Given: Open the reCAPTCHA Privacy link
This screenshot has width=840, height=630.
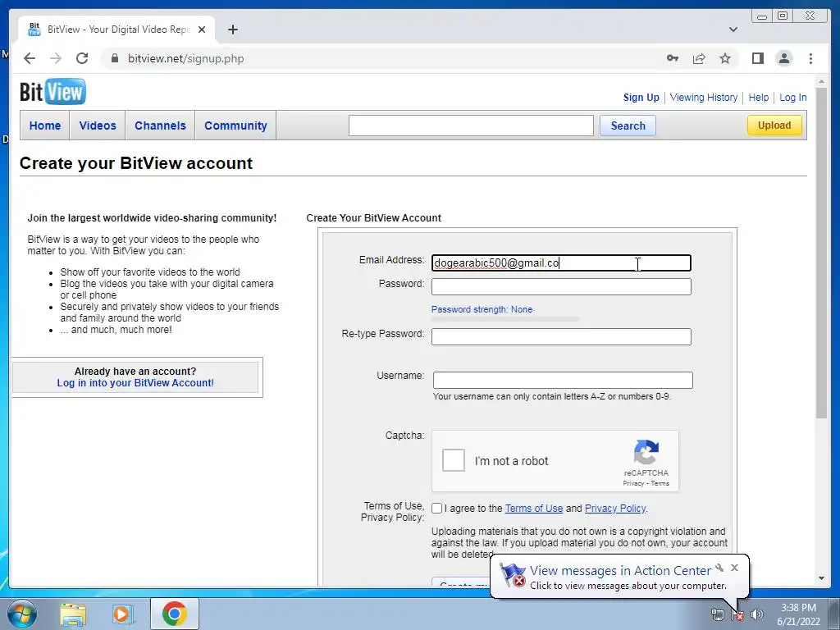Looking at the screenshot, I should pyautogui.click(x=633, y=483).
